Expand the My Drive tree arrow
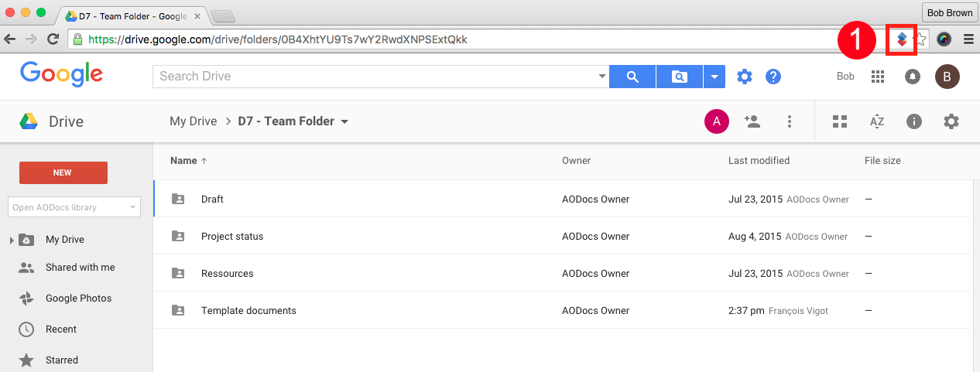This screenshot has width=980, height=372. coord(12,241)
